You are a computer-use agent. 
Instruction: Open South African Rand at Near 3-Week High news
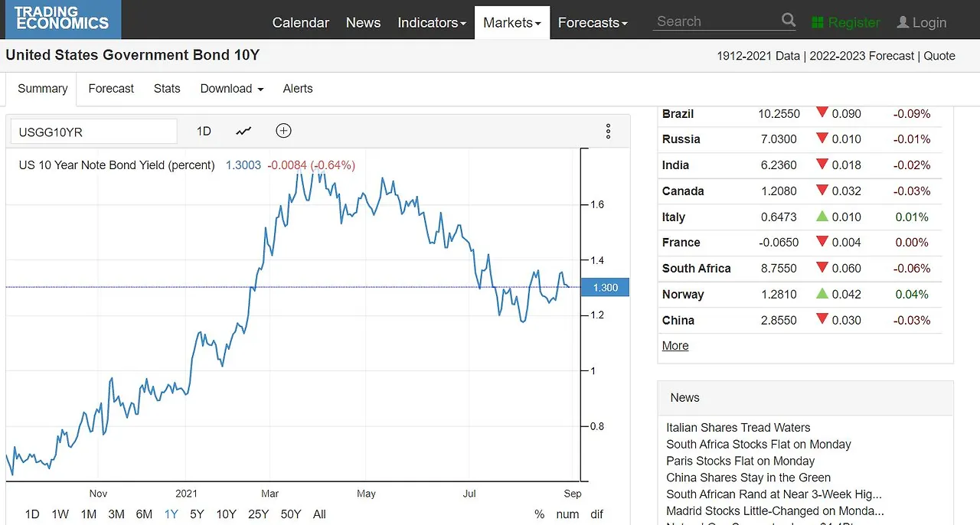coord(774,494)
